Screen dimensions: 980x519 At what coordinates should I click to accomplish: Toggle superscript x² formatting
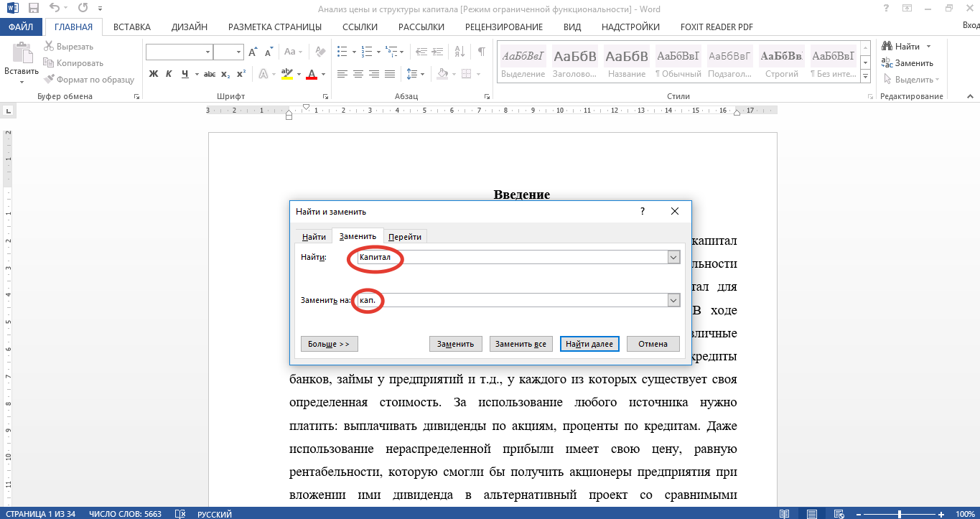coord(241,74)
